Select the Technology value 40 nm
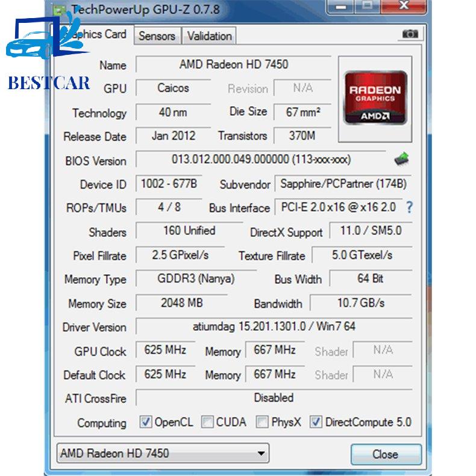476x476 pixels. [x=174, y=112]
